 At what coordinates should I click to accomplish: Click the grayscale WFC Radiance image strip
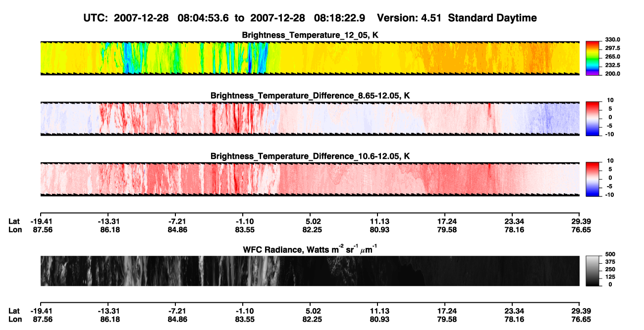point(310,271)
